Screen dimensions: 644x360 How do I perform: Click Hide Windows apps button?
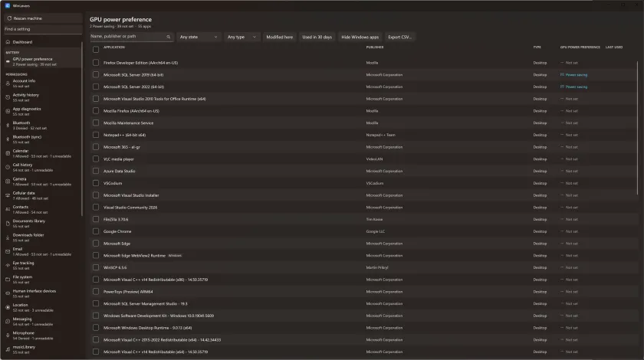click(x=360, y=37)
